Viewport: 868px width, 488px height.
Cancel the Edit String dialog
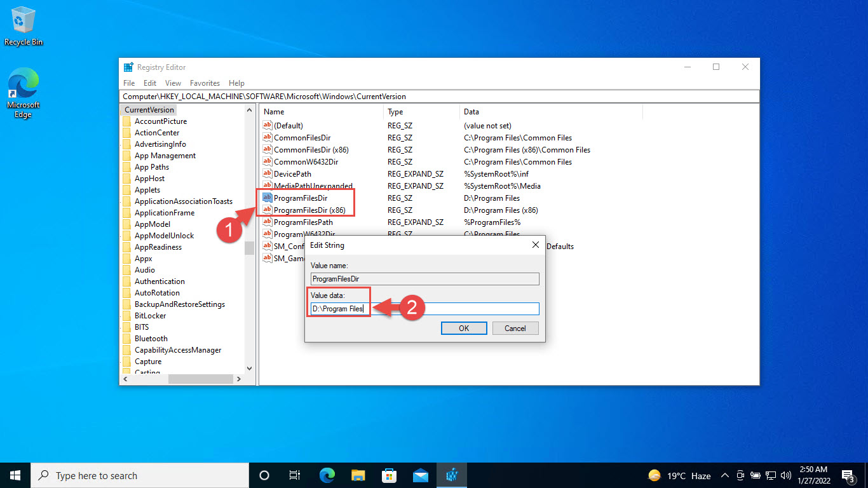(515, 328)
